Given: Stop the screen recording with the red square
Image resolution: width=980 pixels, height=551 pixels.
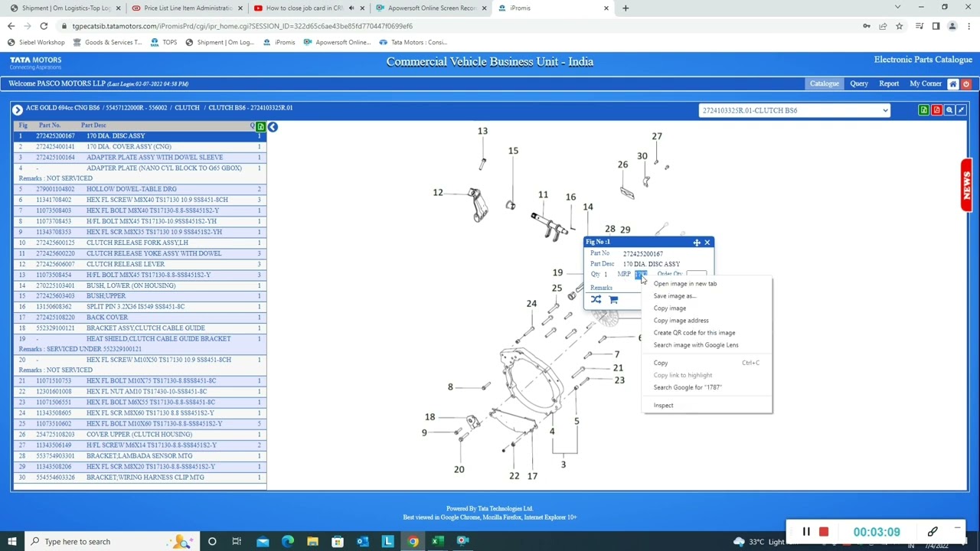Looking at the screenshot, I should (x=824, y=532).
